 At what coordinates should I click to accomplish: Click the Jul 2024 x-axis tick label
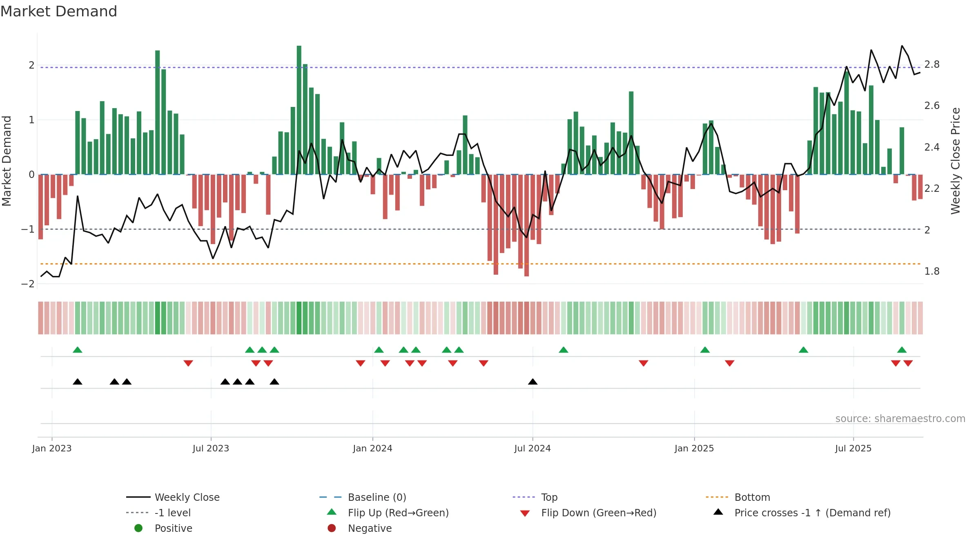(x=532, y=448)
